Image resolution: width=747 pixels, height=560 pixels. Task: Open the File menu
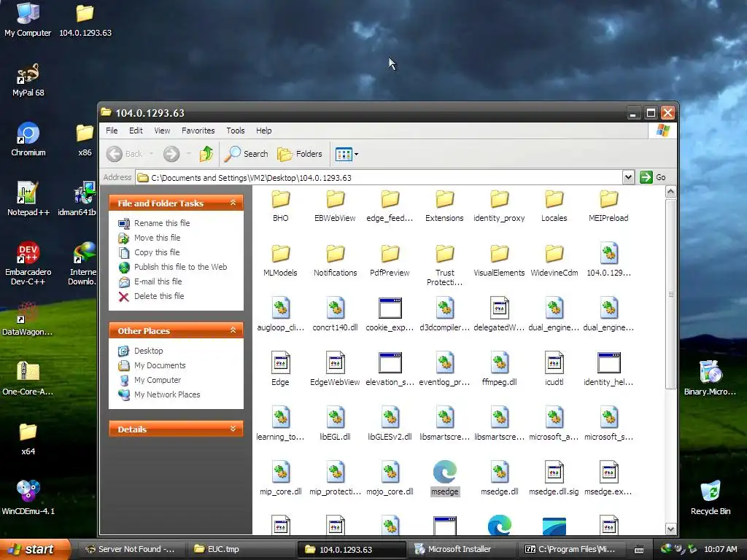(x=112, y=131)
